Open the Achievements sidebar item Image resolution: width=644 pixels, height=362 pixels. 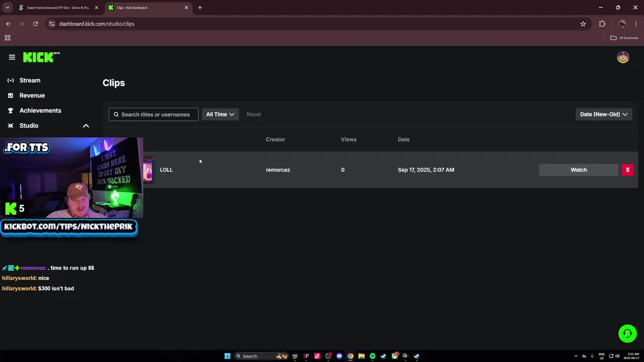[x=40, y=111]
